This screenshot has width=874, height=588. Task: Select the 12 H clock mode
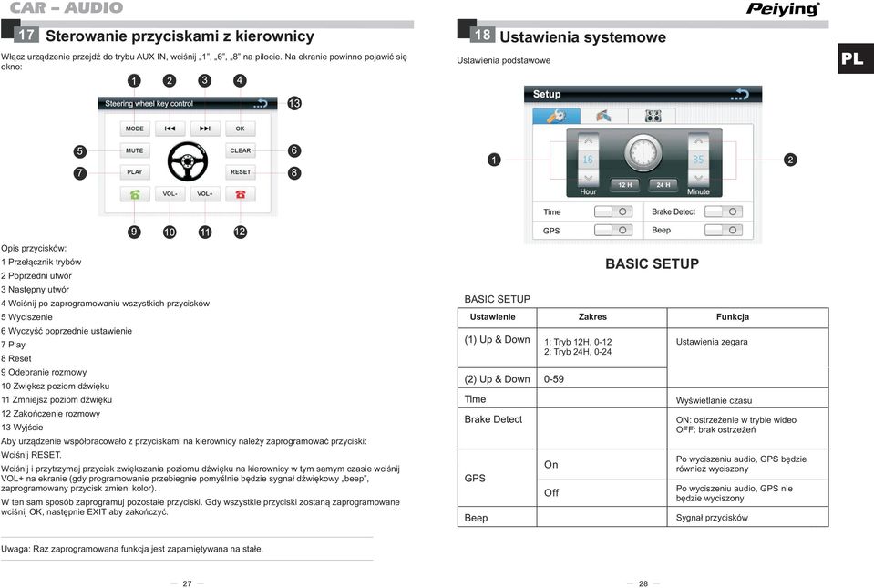tap(625, 184)
